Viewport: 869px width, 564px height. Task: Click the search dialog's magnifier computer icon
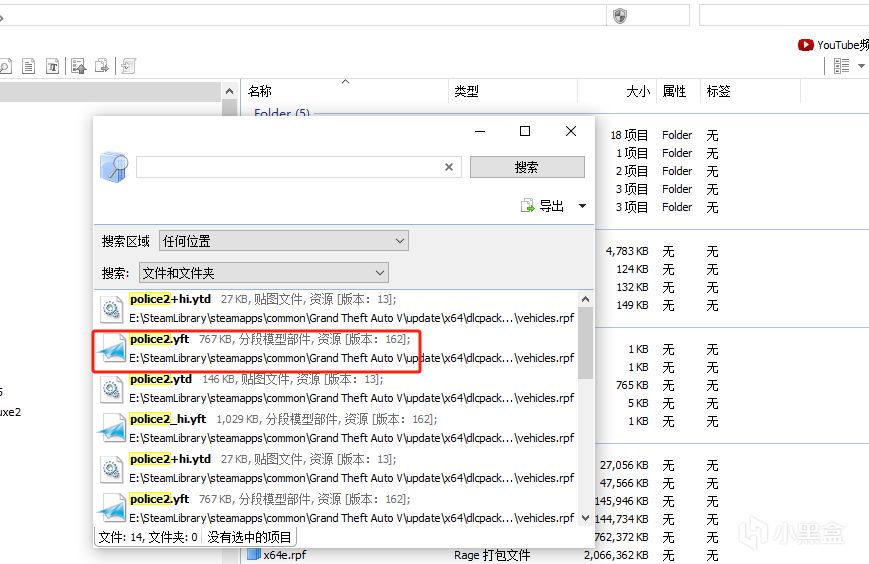pos(114,167)
